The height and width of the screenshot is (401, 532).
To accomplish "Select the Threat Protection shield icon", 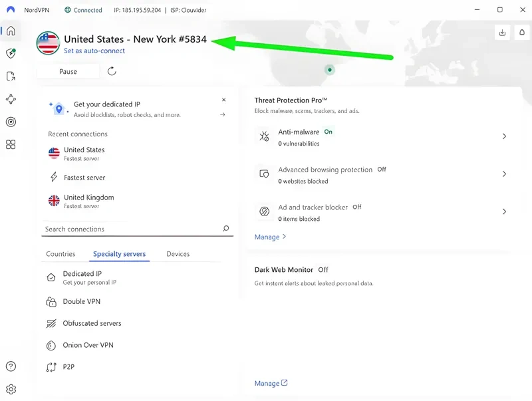I will 10,53.
